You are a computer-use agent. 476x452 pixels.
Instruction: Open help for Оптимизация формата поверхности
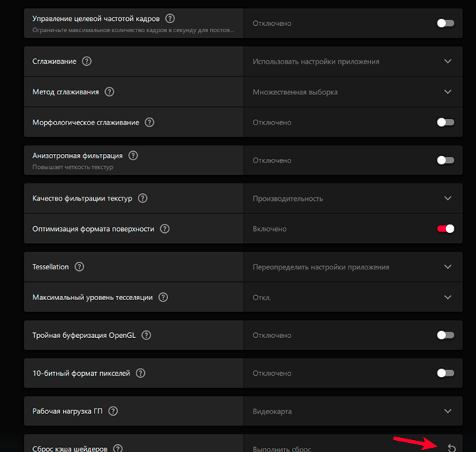pos(164,229)
